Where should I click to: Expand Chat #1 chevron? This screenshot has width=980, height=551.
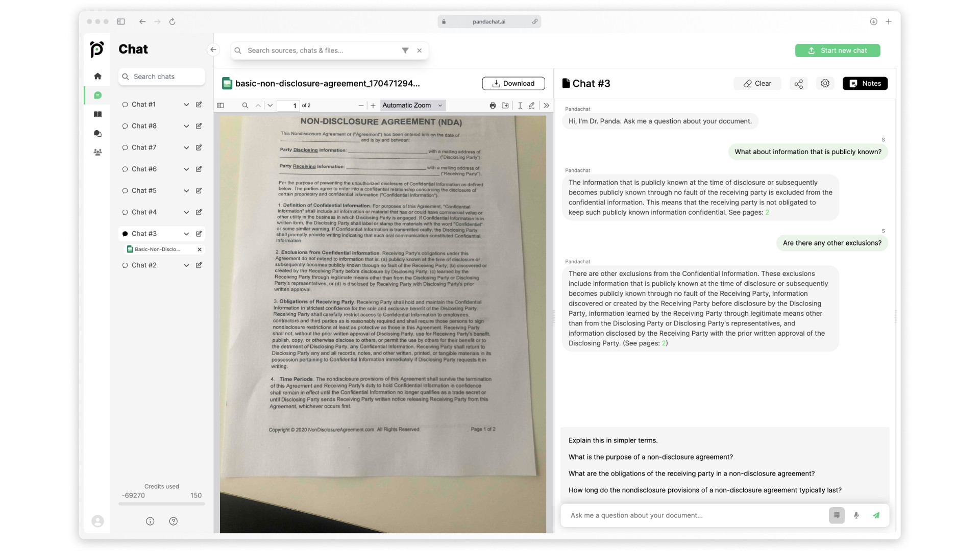click(186, 105)
